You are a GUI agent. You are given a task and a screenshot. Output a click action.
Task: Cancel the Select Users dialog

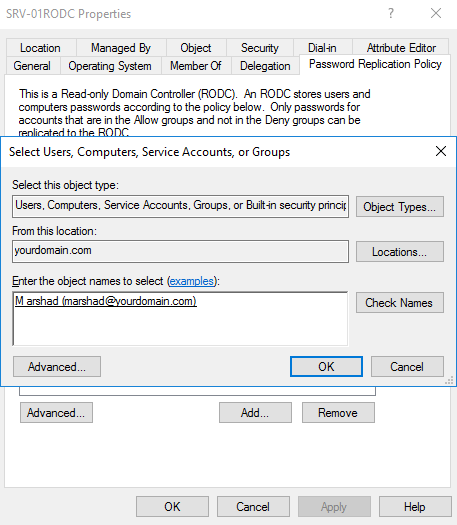(x=407, y=367)
